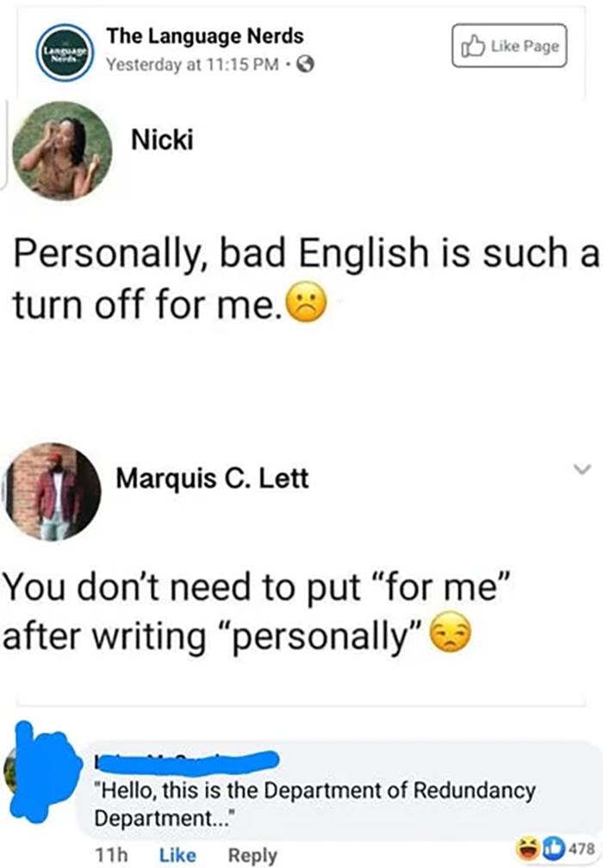Click the public globe privacy icon
The width and height of the screenshot is (603, 868).
pos(306,65)
